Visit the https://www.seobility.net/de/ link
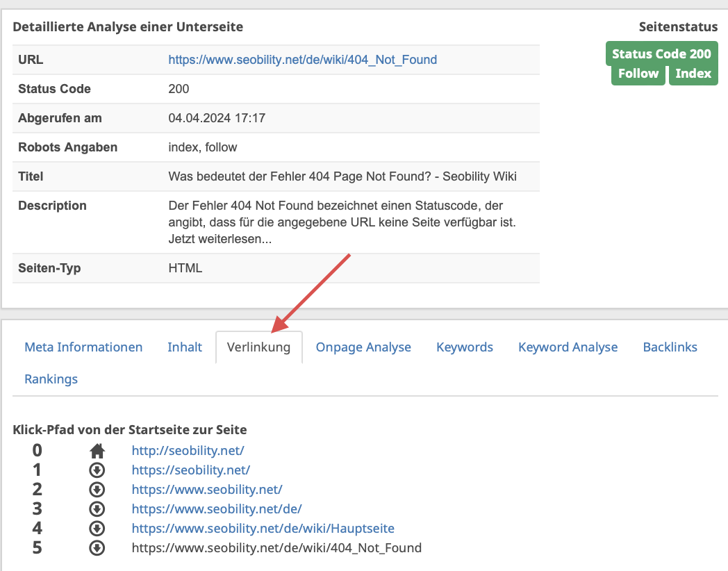 [x=217, y=509]
